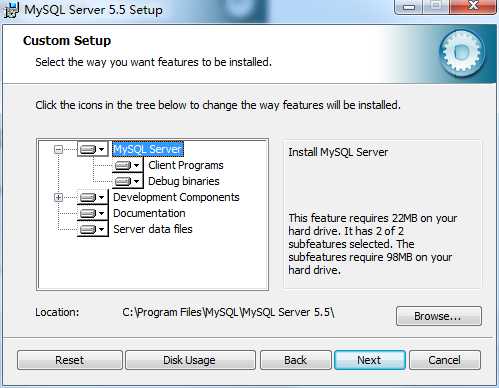
Task: Cancel the MySQL setup
Action: (445, 360)
